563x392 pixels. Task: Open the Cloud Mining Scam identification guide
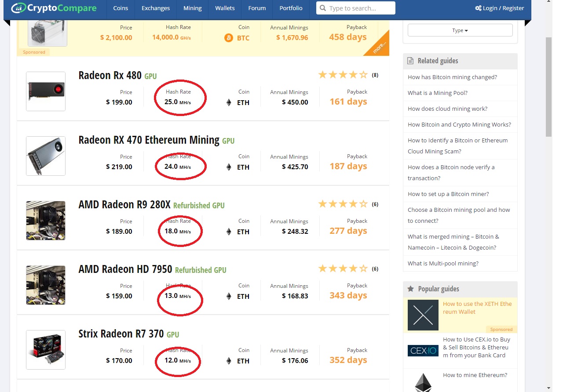point(457,146)
